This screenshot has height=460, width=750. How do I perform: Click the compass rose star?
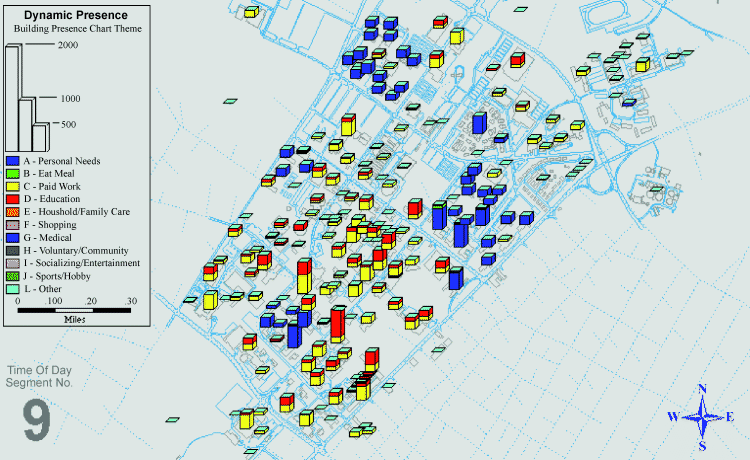(x=702, y=417)
